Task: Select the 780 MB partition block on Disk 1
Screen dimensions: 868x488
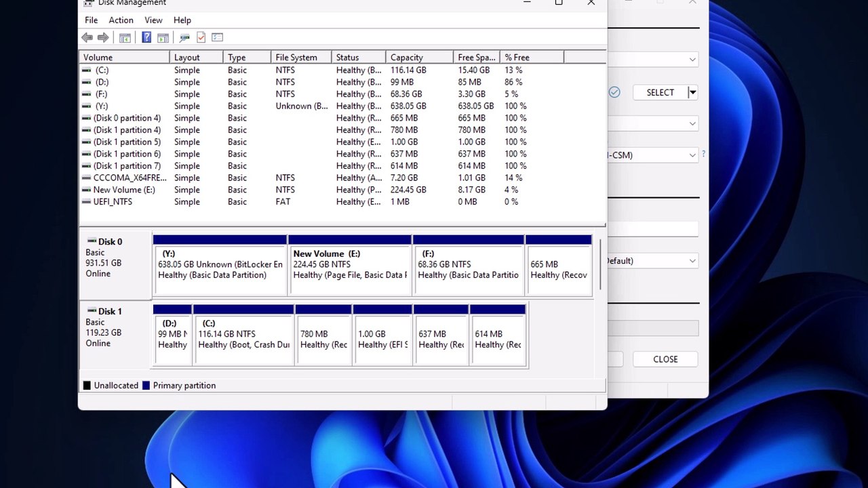Action: [323, 335]
